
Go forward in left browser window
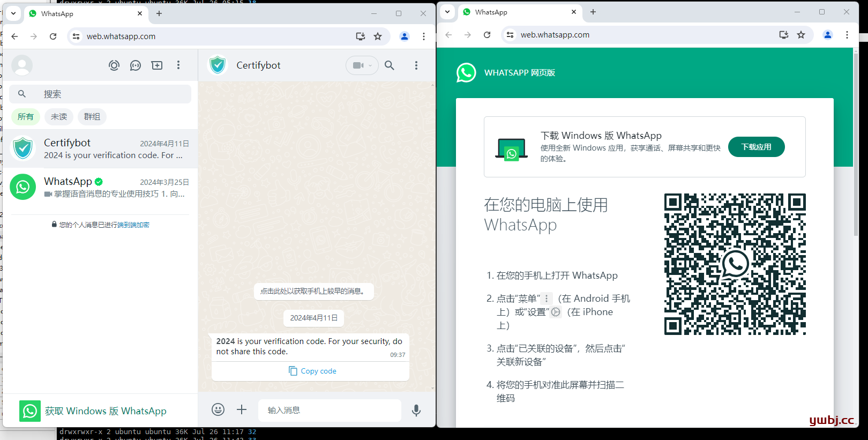coord(34,36)
